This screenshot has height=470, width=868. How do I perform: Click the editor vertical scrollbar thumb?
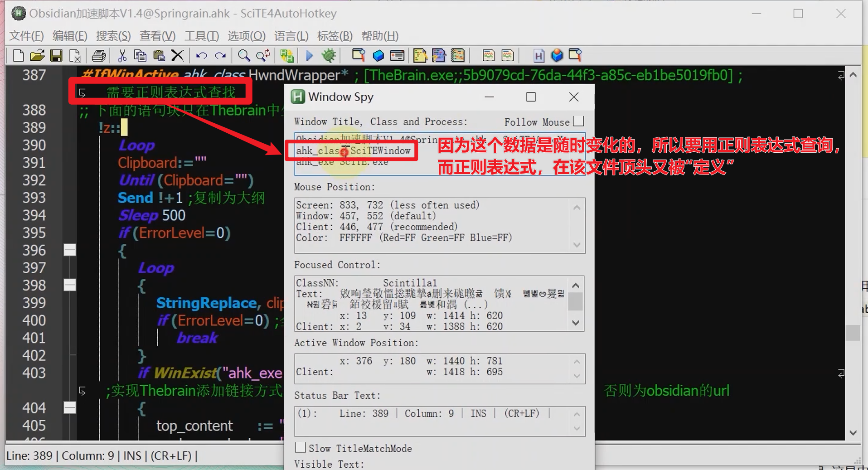coord(853,333)
